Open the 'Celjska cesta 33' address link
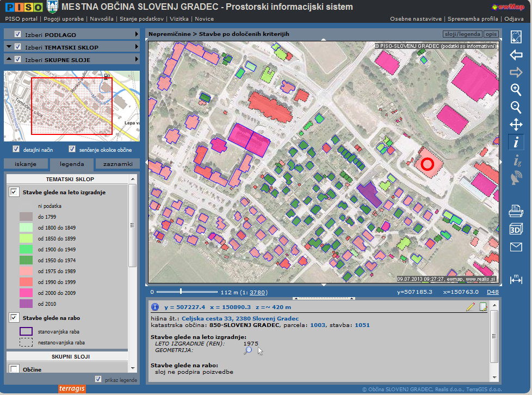The height and width of the screenshot is (395, 532). coord(240,318)
